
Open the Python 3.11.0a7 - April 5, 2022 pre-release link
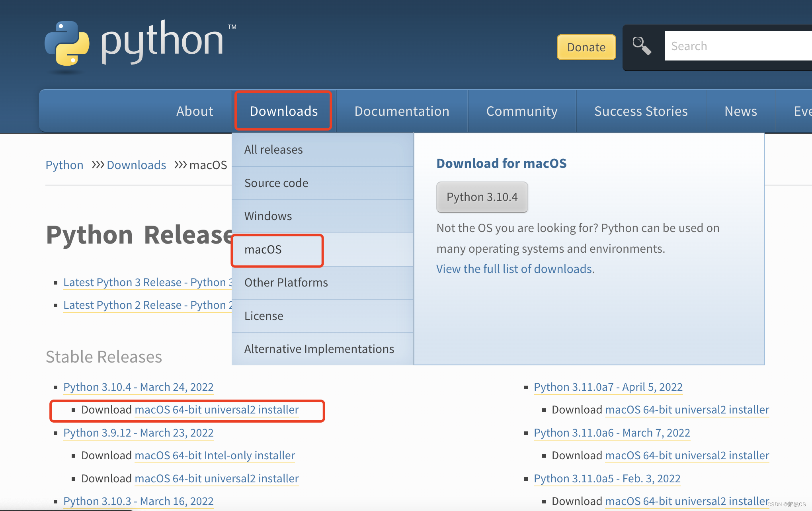pyautogui.click(x=608, y=387)
